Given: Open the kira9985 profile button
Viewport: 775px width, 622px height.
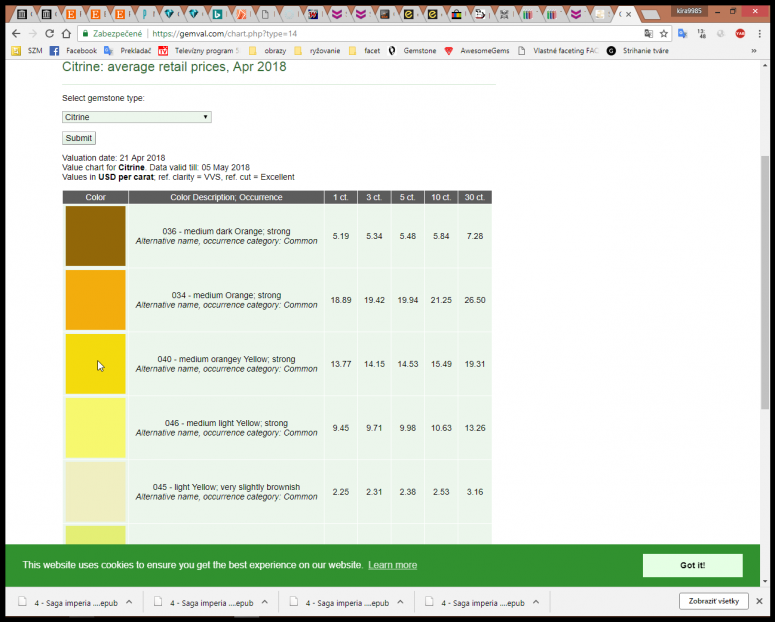Looking at the screenshot, I should tap(689, 11).
